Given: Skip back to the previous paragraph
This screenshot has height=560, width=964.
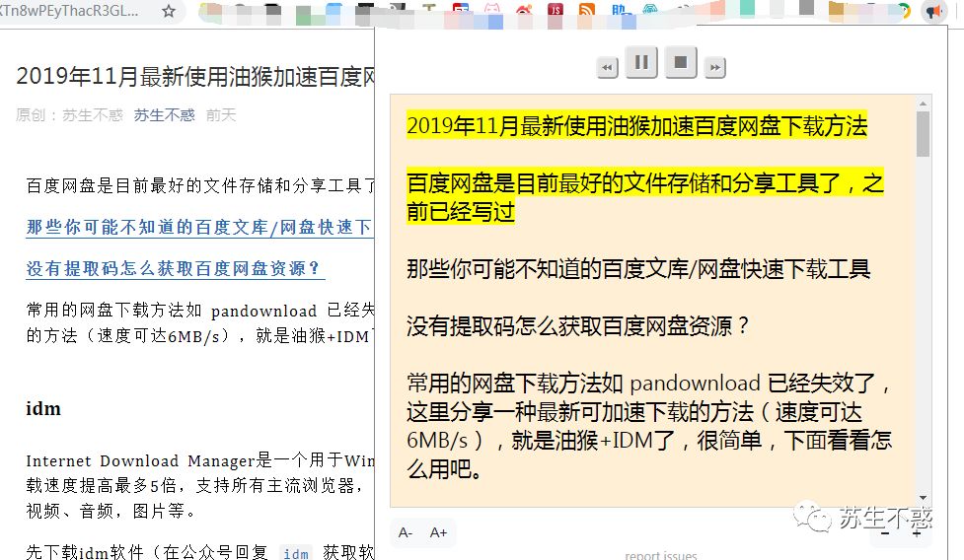Looking at the screenshot, I should coord(608,68).
